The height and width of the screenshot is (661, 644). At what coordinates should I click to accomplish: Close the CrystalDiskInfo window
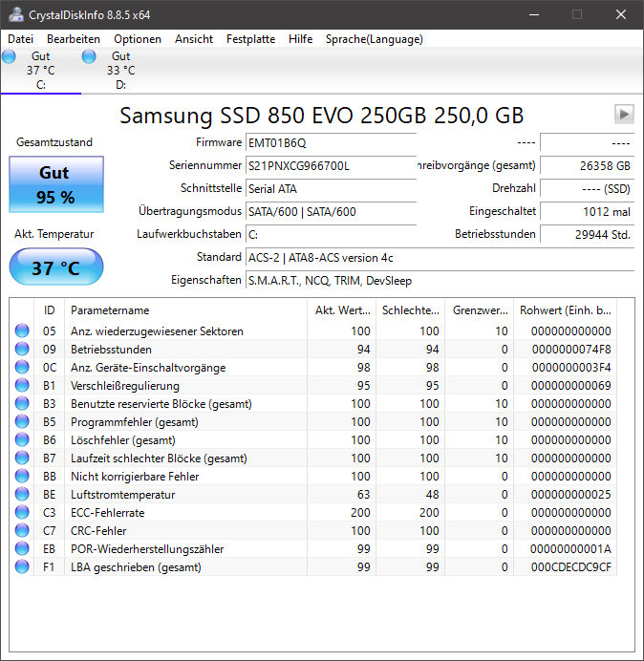(x=621, y=14)
